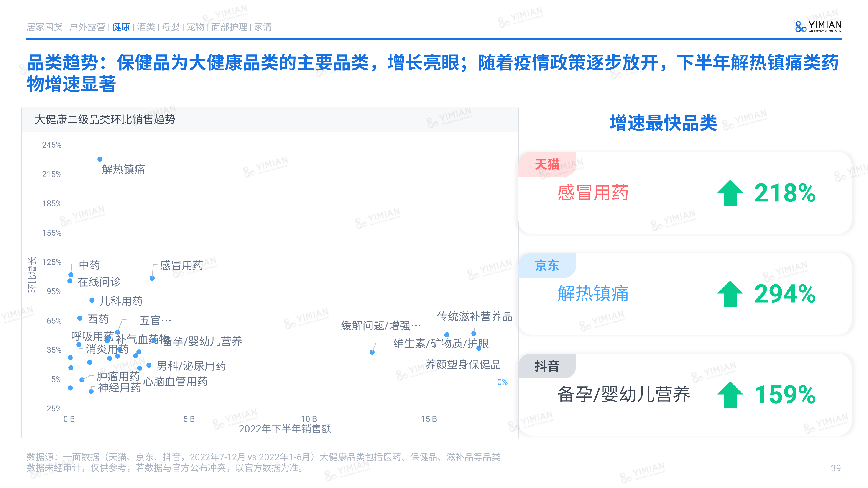Screen dimensions: 868x488
Task: Click the 在线问诊 scatter data point
Action: (70, 281)
